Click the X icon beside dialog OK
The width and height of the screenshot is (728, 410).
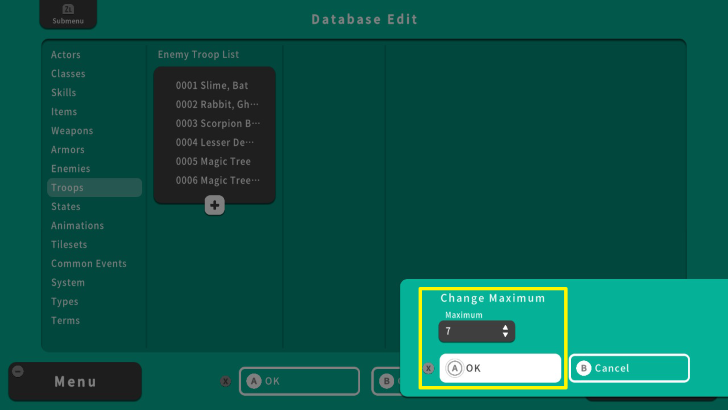(429, 368)
